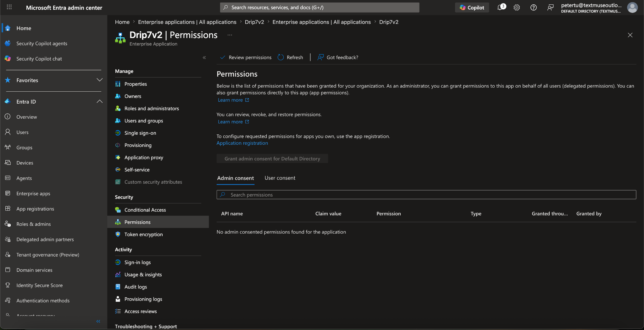Open Owners in Manage menu

(x=133, y=96)
